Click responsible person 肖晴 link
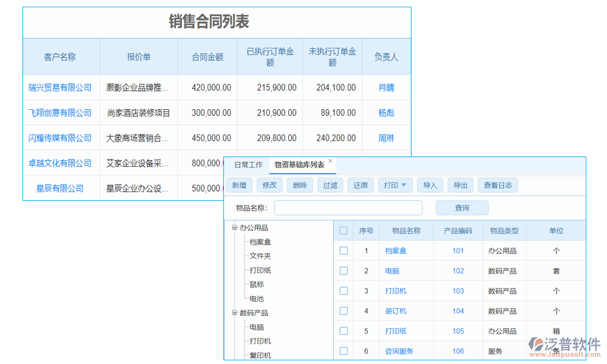607x364 pixels. (x=386, y=87)
